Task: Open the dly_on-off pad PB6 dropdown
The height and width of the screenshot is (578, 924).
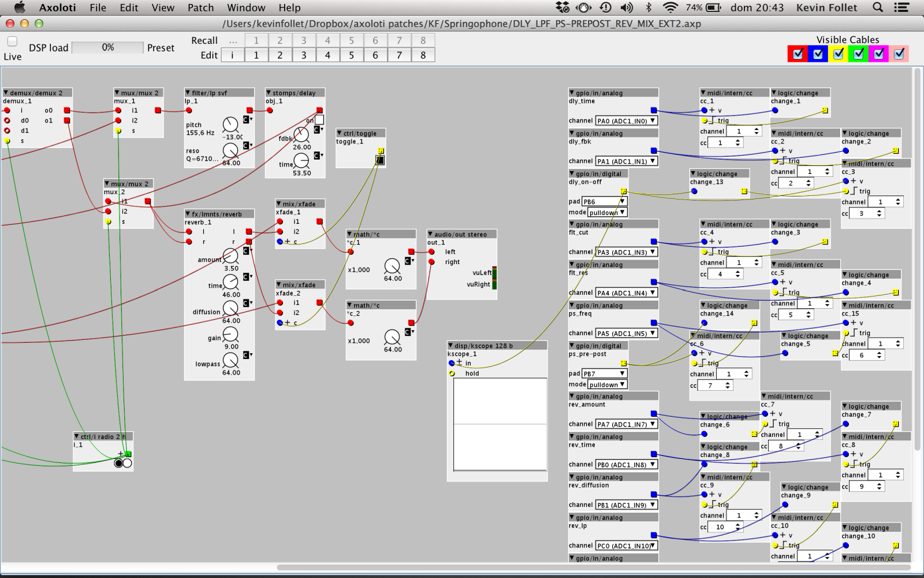Action: 604,202
